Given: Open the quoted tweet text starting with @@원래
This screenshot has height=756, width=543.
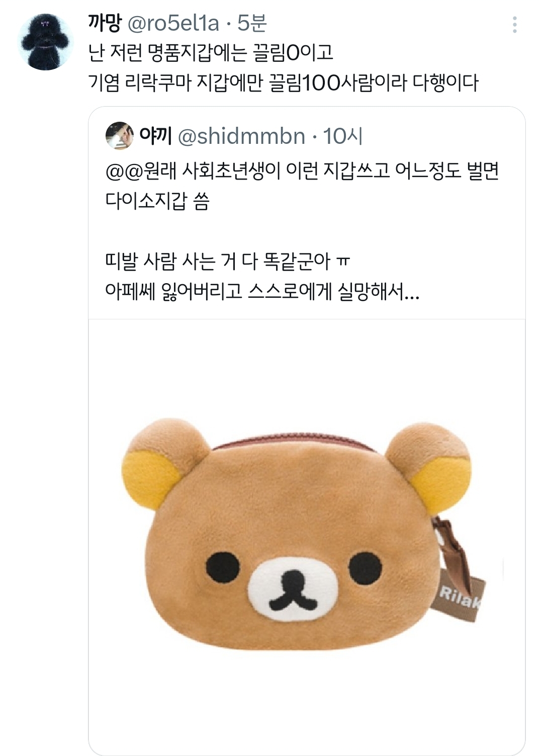Looking at the screenshot, I should (x=302, y=171).
